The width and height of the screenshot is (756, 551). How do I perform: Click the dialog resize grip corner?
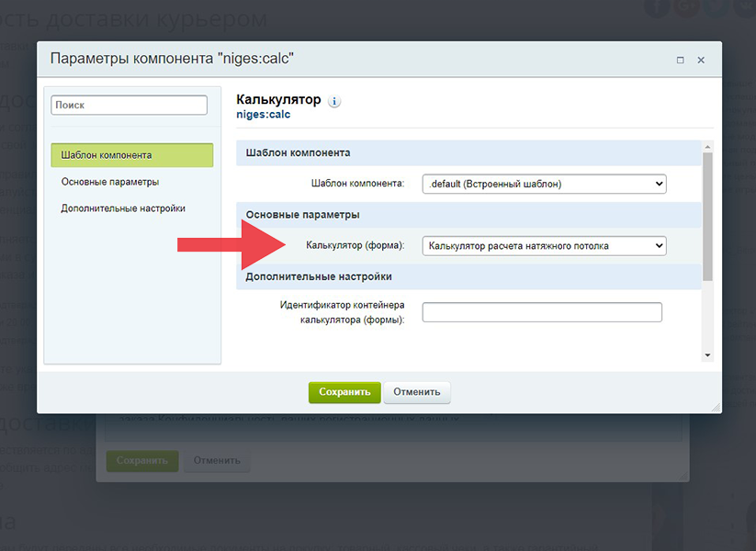click(x=717, y=408)
